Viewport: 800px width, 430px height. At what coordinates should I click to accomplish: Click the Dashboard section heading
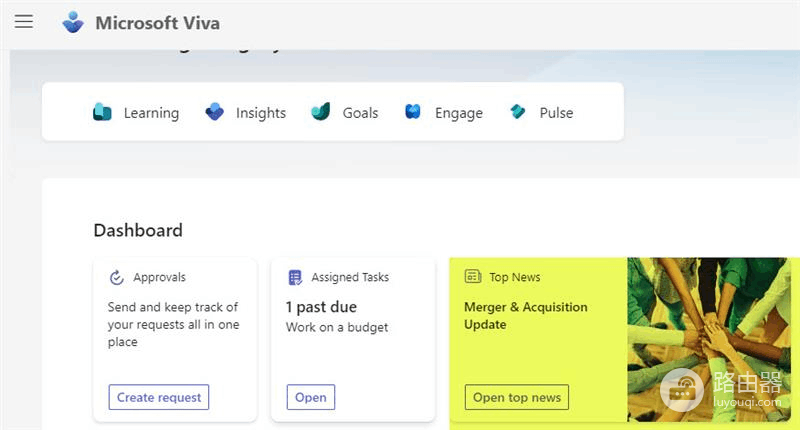138,230
